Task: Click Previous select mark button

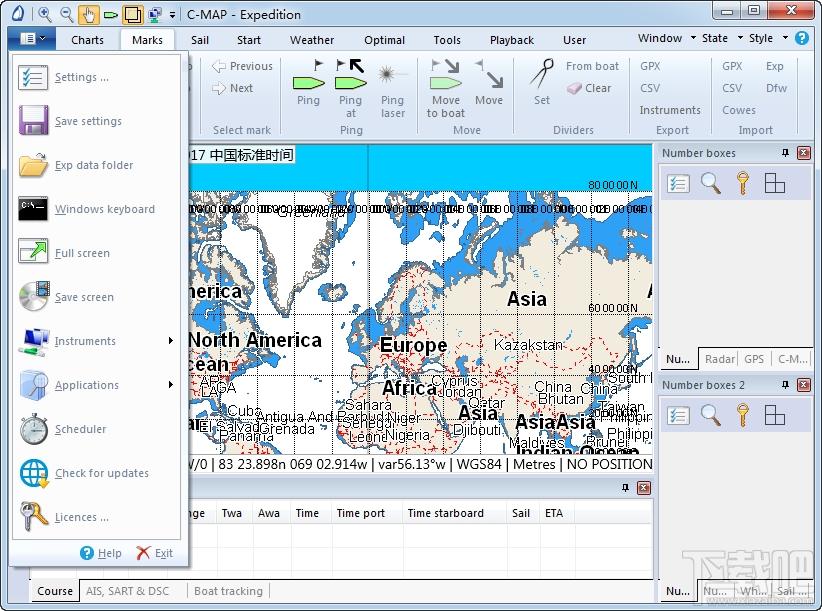Action: 242,66
